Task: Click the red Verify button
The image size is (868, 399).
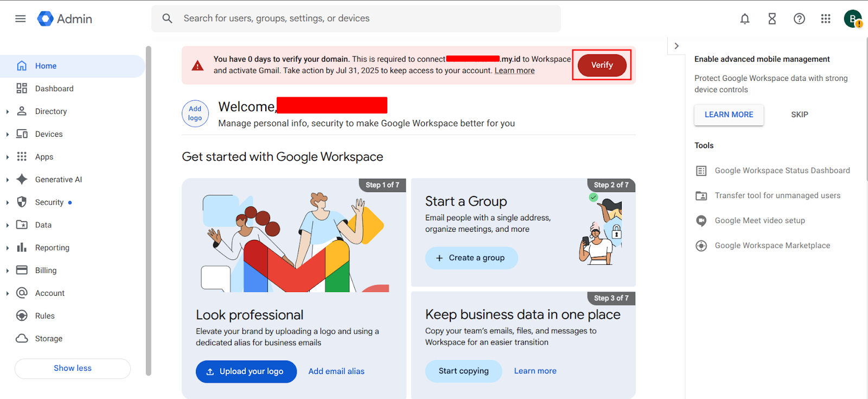Action: point(602,65)
